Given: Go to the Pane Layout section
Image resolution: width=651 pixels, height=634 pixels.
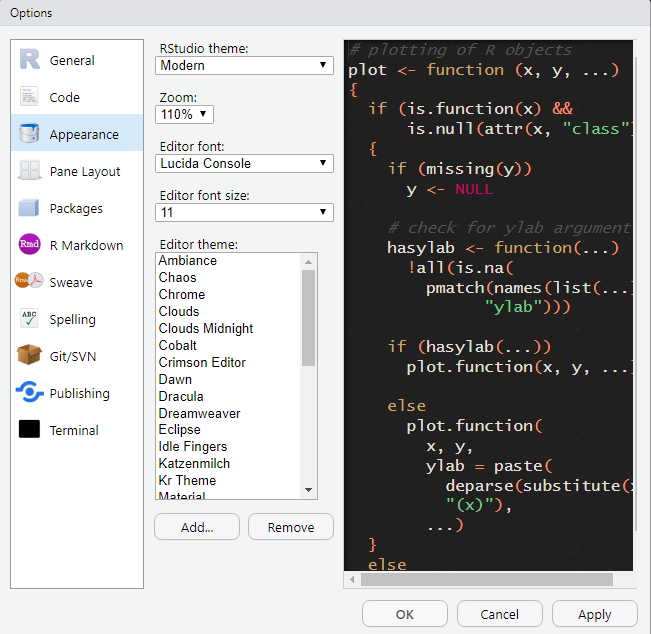Looking at the screenshot, I should click(77, 171).
